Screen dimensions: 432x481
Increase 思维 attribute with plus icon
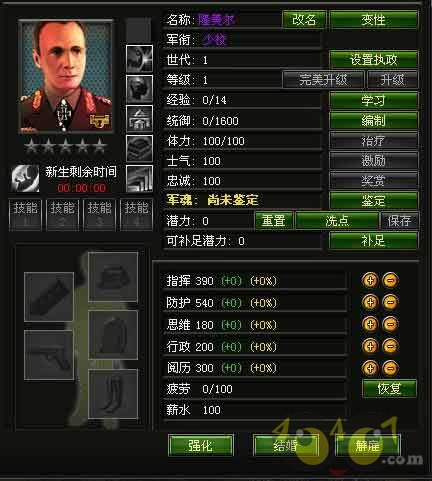click(x=370, y=324)
